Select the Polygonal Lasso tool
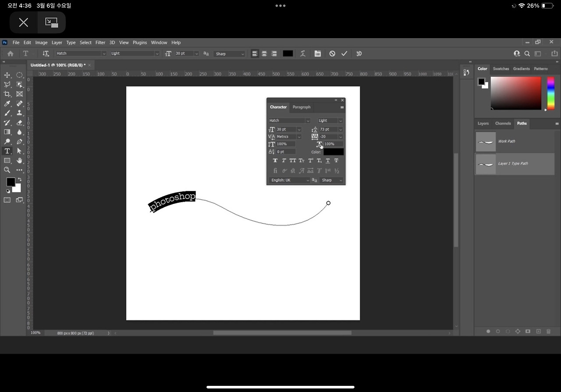Image resolution: width=561 pixels, height=392 pixels. (7, 85)
